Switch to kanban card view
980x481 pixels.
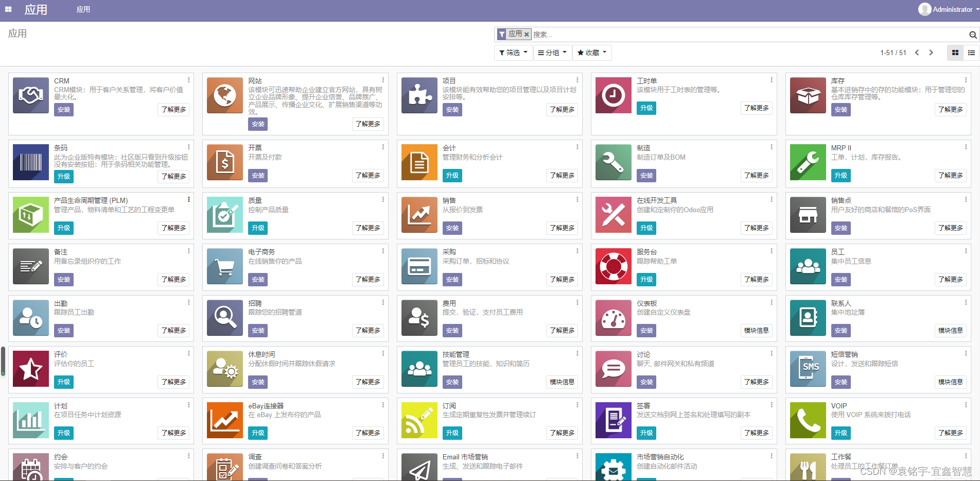point(955,53)
